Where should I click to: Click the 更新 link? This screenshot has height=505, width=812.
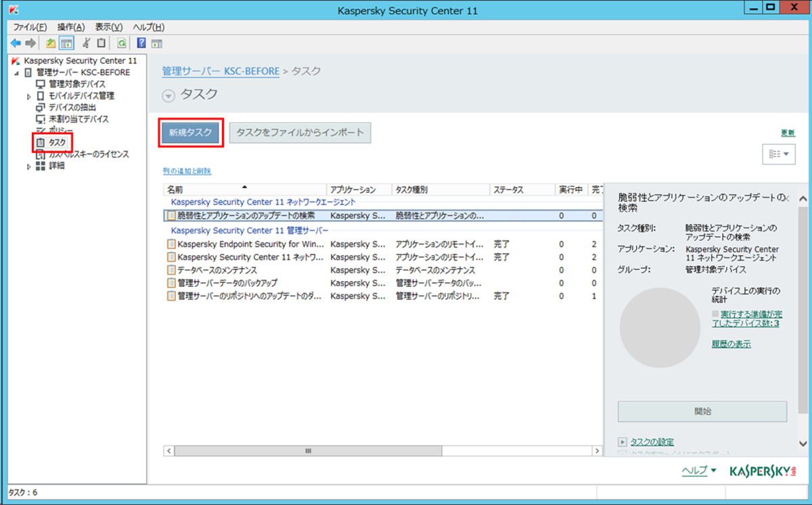[788, 133]
